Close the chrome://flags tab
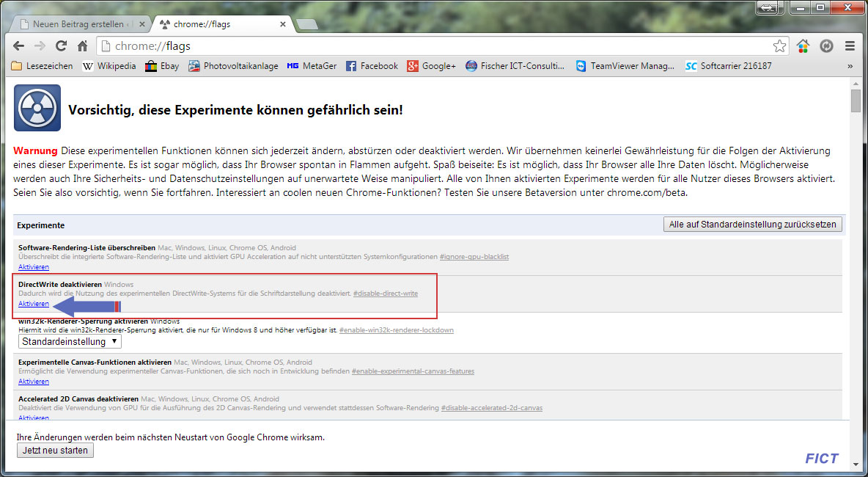Image resolution: width=868 pixels, height=477 pixels. tap(283, 24)
